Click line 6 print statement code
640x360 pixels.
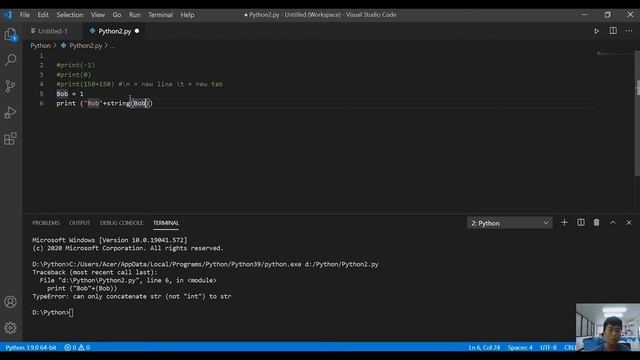coord(104,103)
